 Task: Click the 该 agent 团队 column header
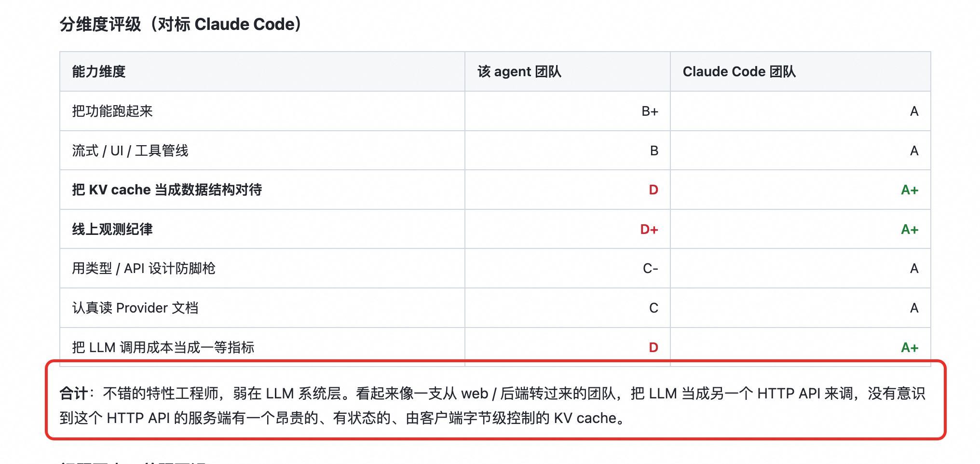(x=519, y=71)
